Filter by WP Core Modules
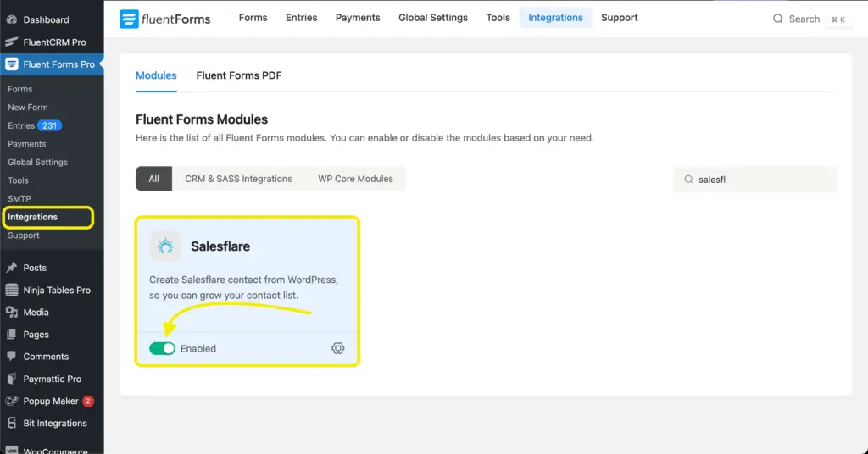Image resolution: width=868 pixels, height=454 pixels. [x=355, y=179]
